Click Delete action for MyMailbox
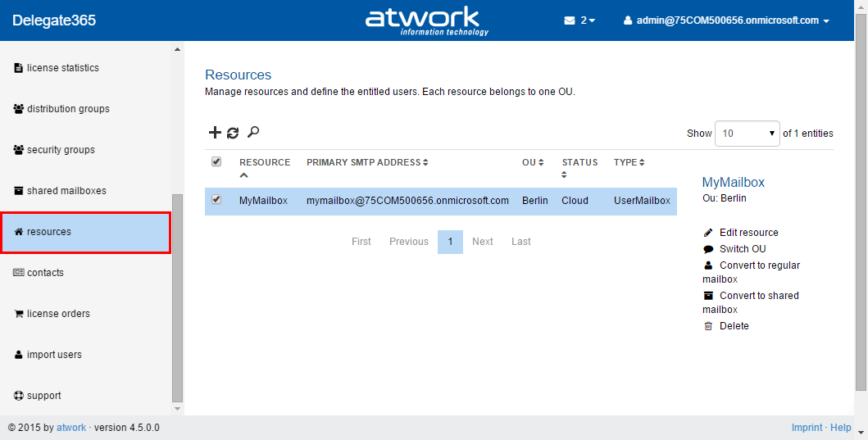 point(734,326)
